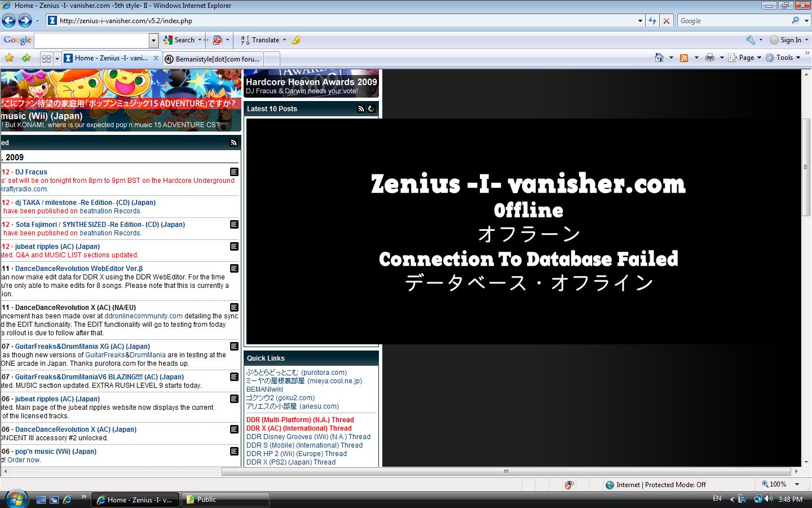
Task: Switch to the Bemanistyle[dot]com forum tab
Action: (x=213, y=59)
